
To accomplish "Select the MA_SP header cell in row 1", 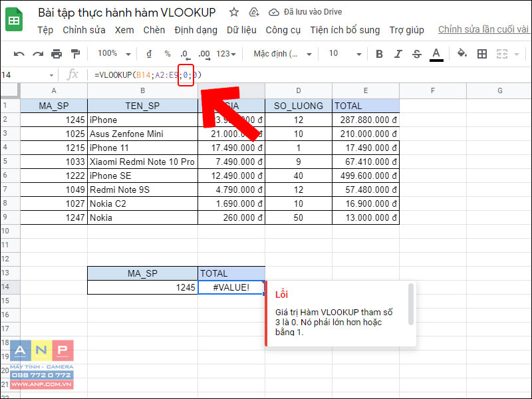I will 54,106.
